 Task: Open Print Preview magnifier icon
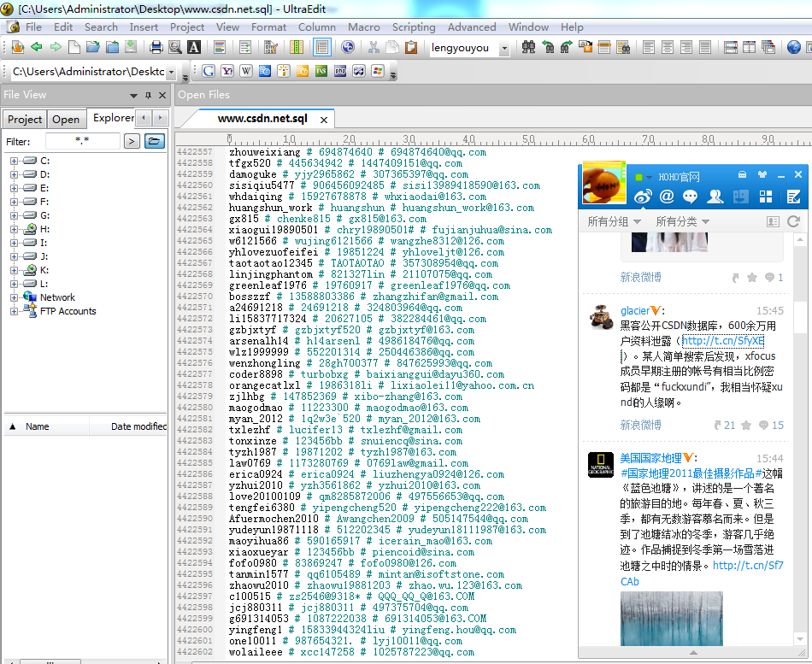point(175,48)
